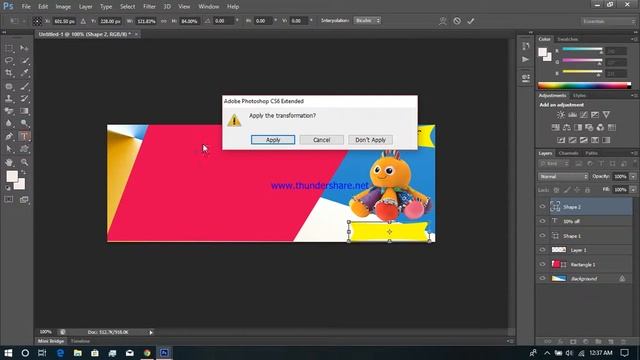
Task: Add Brightness/Contrast adjustment
Action: [561, 115]
